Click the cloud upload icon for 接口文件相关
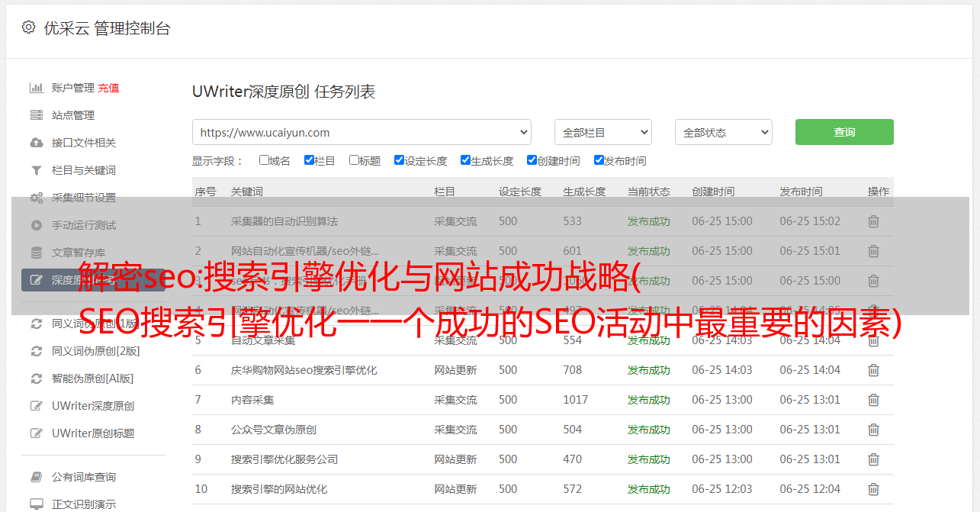 pyautogui.click(x=36, y=143)
